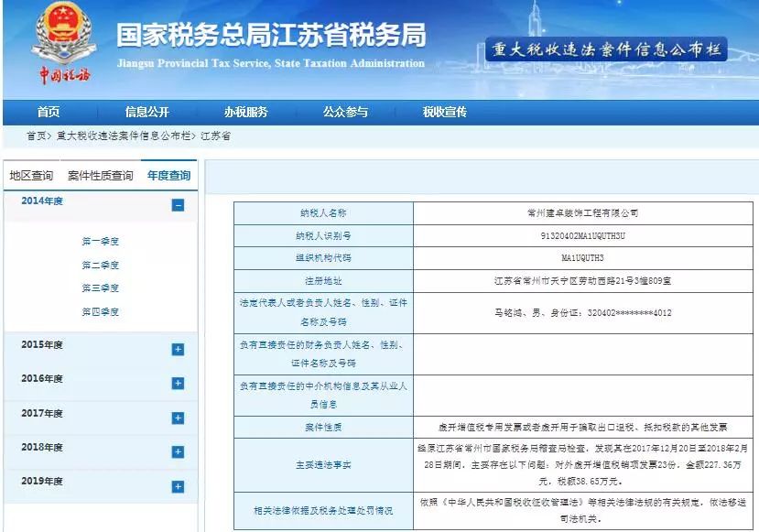Click organization code MA1UQUTH3

pyautogui.click(x=583, y=258)
